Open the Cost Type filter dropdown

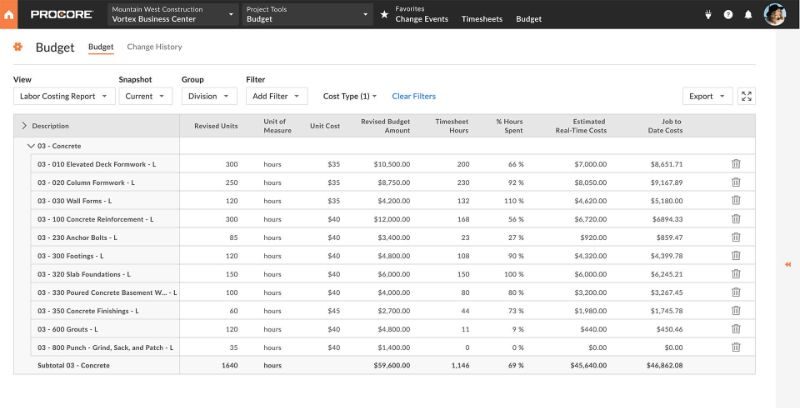point(349,96)
